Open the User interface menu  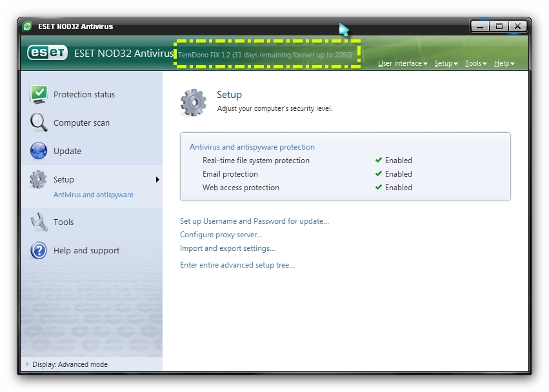pos(403,63)
